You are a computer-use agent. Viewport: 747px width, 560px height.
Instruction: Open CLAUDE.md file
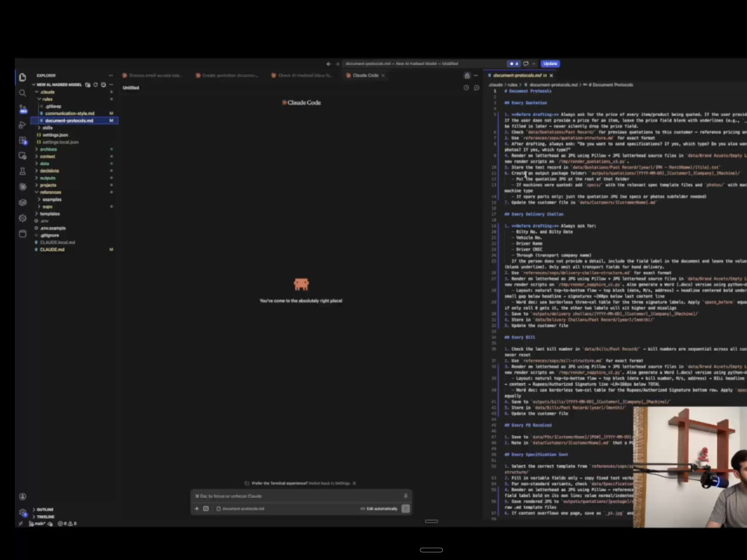[52, 249]
